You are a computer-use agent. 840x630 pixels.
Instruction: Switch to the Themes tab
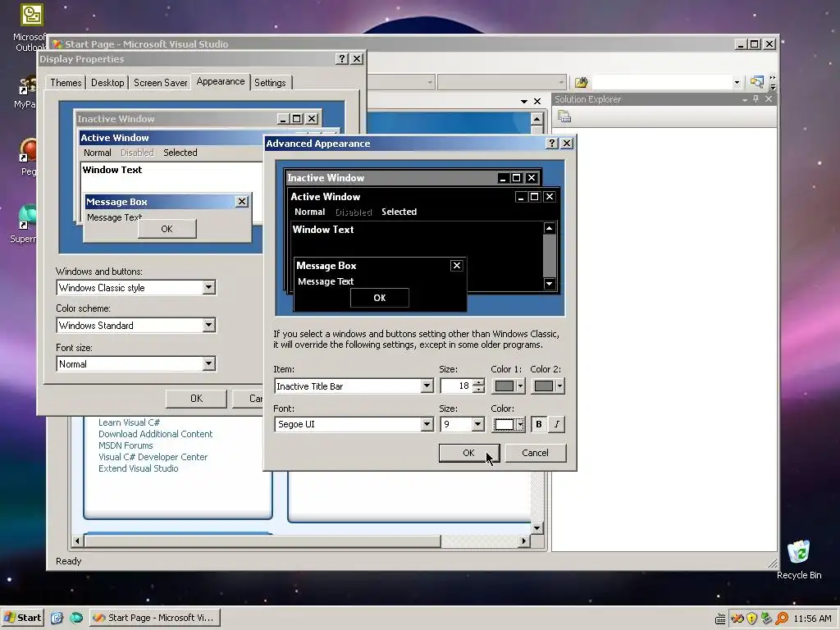66,83
